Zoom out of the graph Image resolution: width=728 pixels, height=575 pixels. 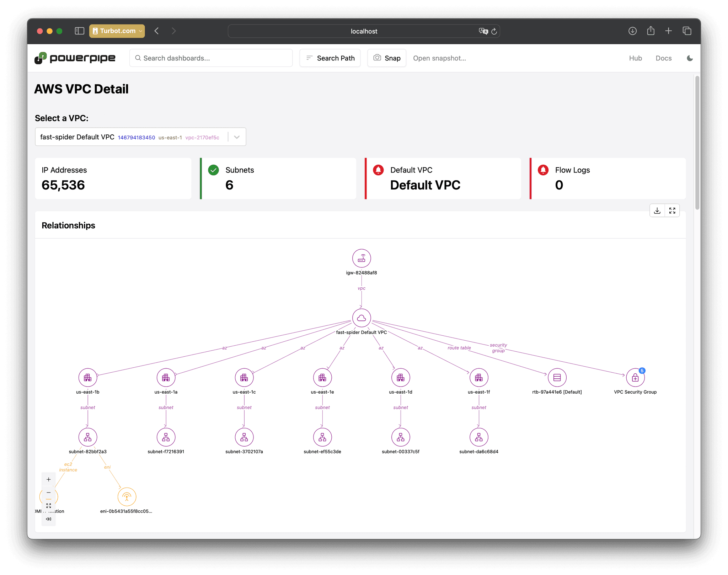[49, 493]
